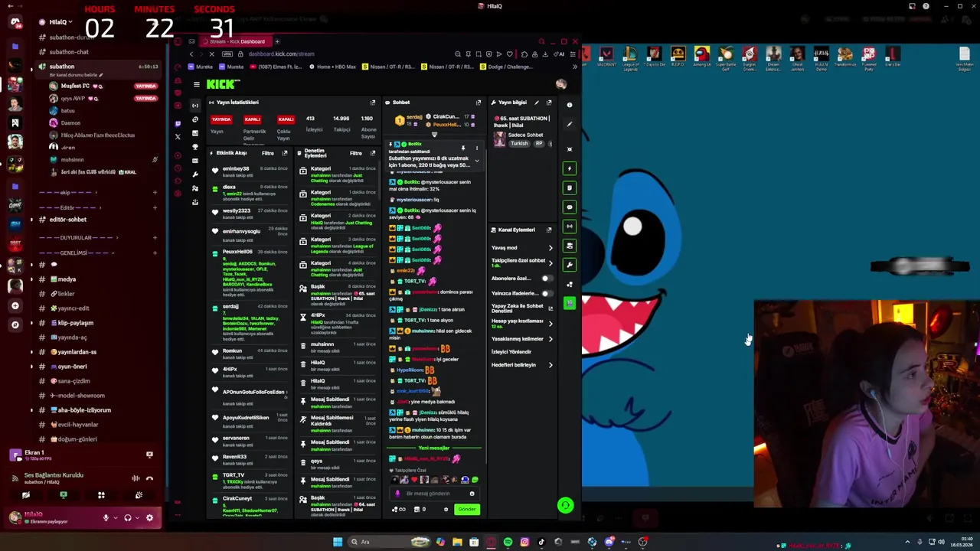The width and height of the screenshot is (980, 551).
Task: Select user muhsinnn in voice channel
Action: pos(72,160)
